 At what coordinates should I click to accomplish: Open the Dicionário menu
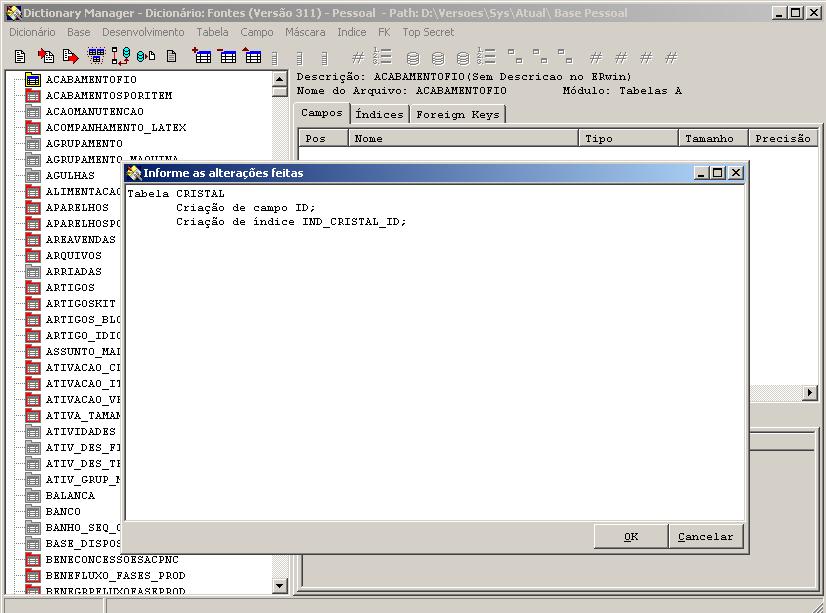(x=32, y=32)
